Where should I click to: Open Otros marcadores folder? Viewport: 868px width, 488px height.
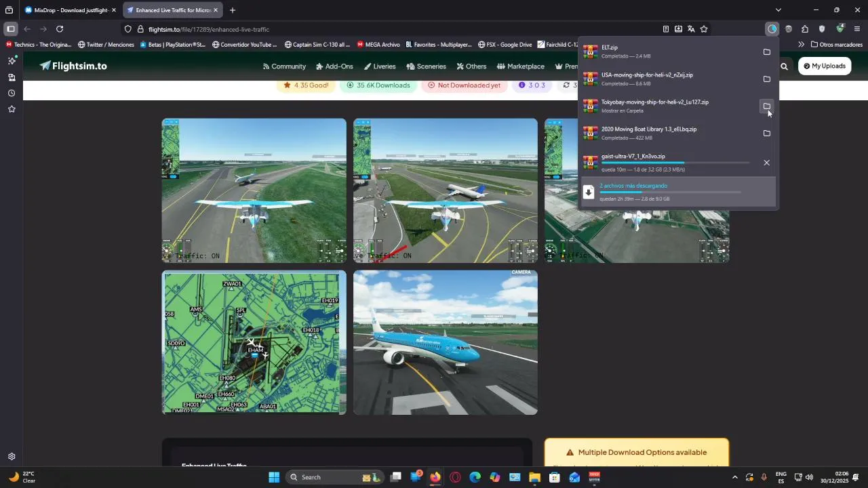click(x=837, y=45)
